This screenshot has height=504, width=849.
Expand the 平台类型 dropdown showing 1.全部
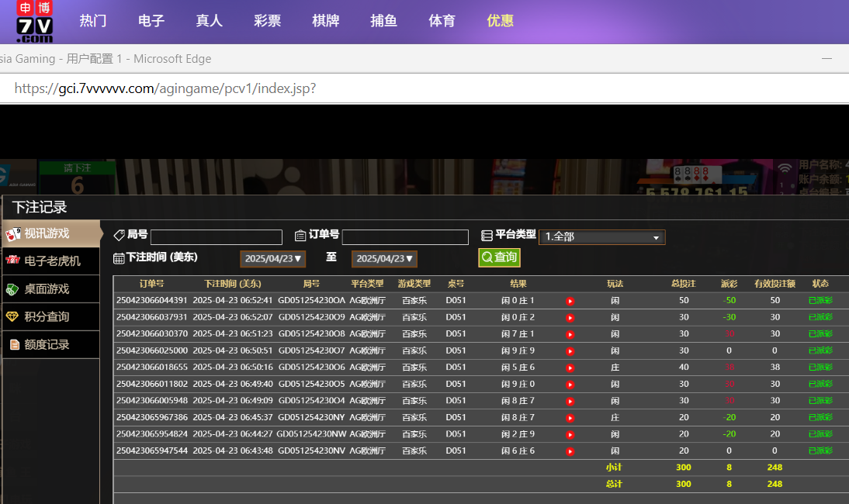pyautogui.click(x=602, y=237)
